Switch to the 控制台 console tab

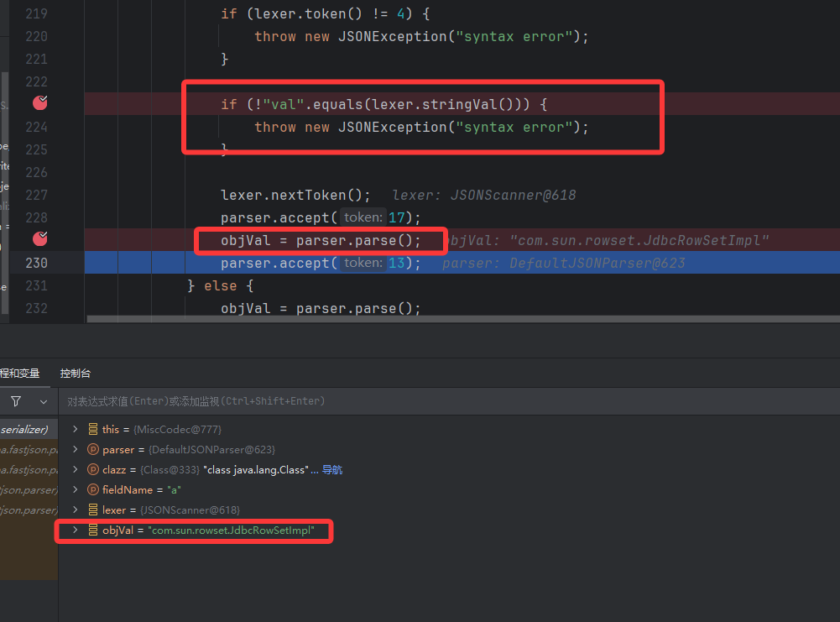pyautogui.click(x=75, y=373)
